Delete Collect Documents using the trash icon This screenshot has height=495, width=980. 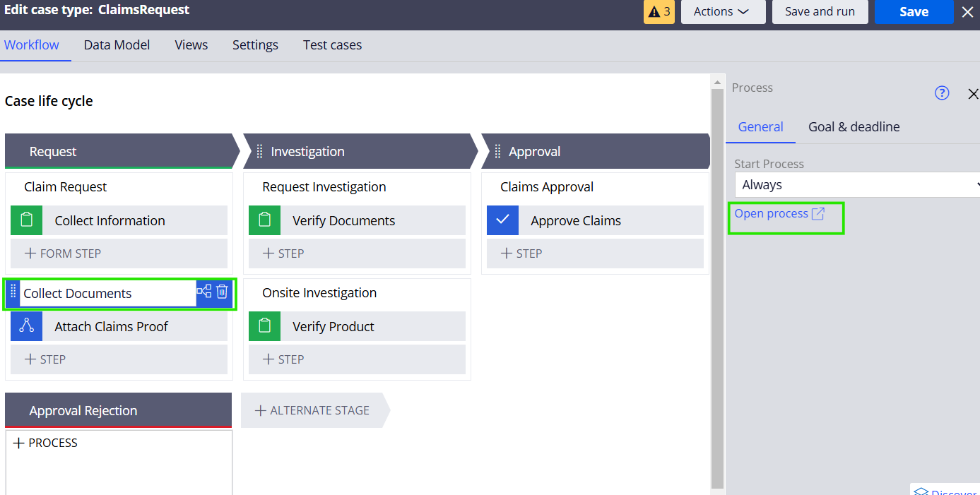pyautogui.click(x=223, y=291)
